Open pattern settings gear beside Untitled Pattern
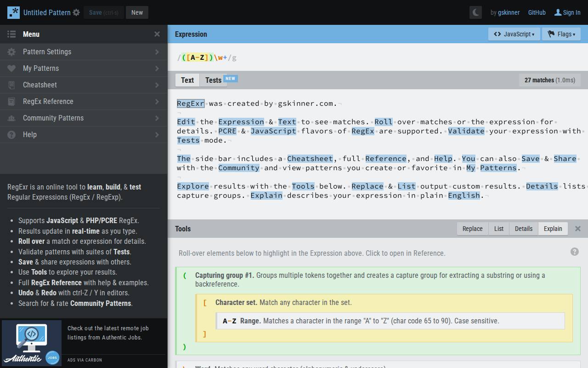The image size is (588, 368). click(x=76, y=13)
